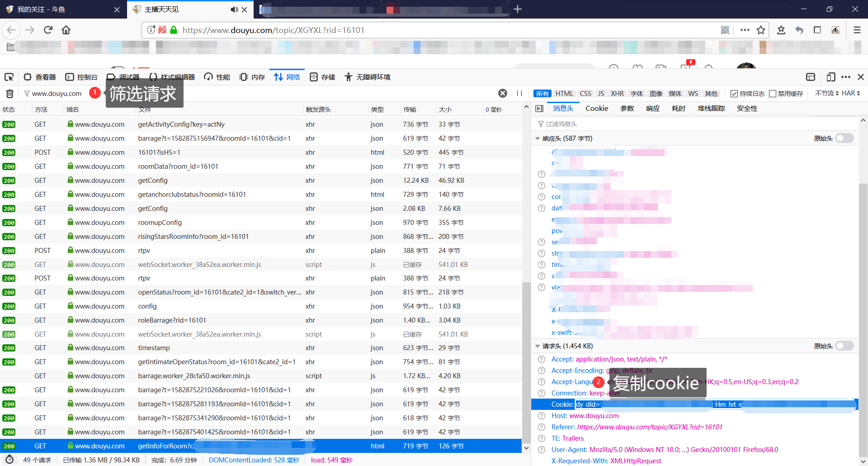Switch to 我的关注 - 斗鱼 browser tab
Image resolution: width=868 pixels, height=466 pixels.
[x=63, y=9]
